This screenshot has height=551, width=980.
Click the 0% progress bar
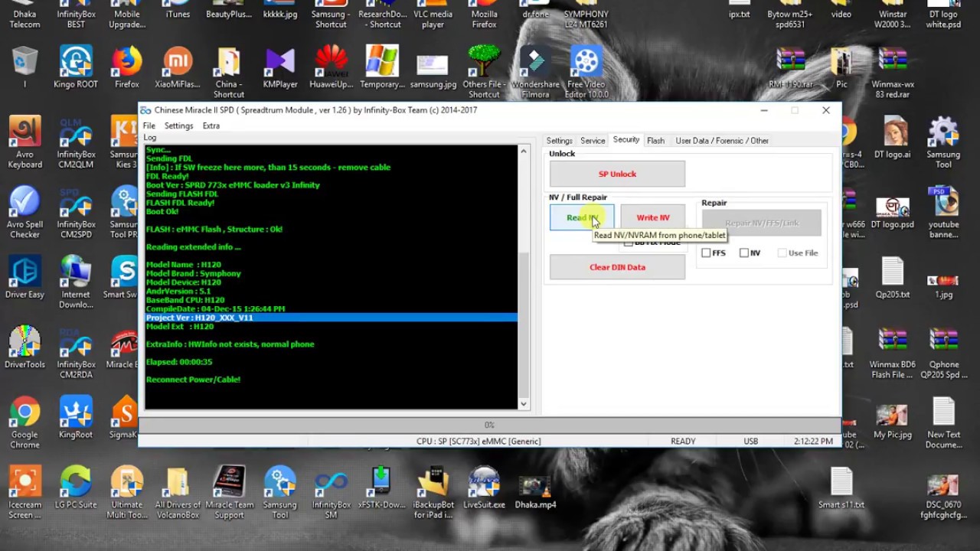tap(489, 425)
